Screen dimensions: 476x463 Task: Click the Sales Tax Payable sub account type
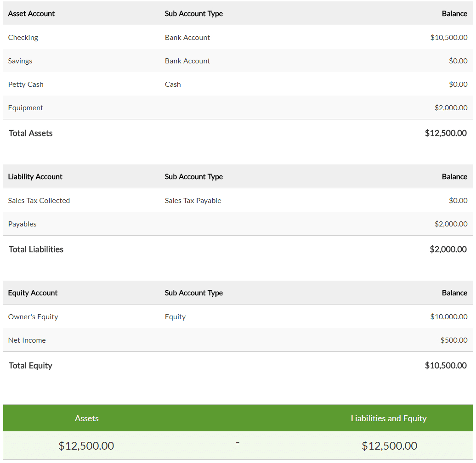point(193,201)
